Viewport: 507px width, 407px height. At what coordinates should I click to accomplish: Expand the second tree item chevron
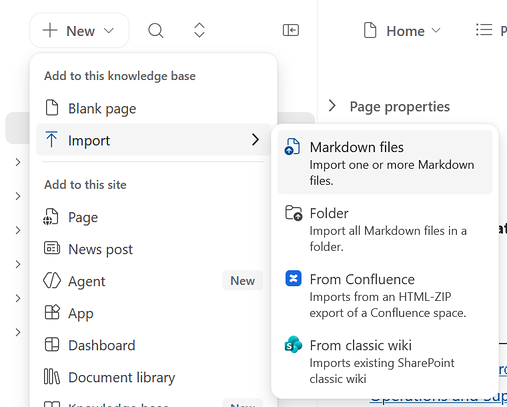coord(18,196)
